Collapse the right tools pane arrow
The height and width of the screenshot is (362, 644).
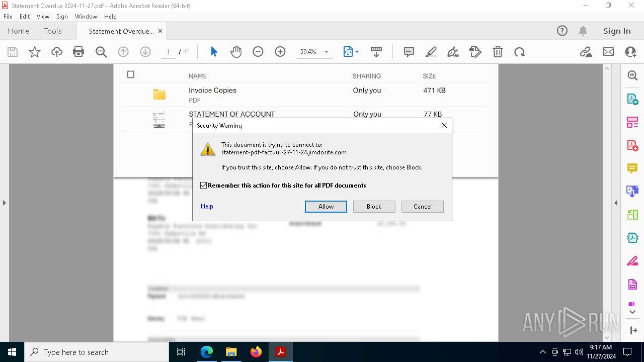[616, 203]
